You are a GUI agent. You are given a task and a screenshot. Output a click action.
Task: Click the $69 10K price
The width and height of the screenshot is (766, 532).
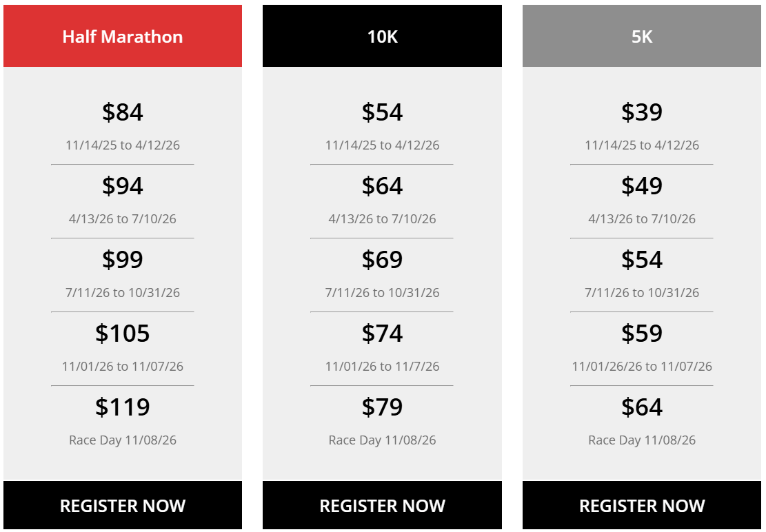[382, 260]
